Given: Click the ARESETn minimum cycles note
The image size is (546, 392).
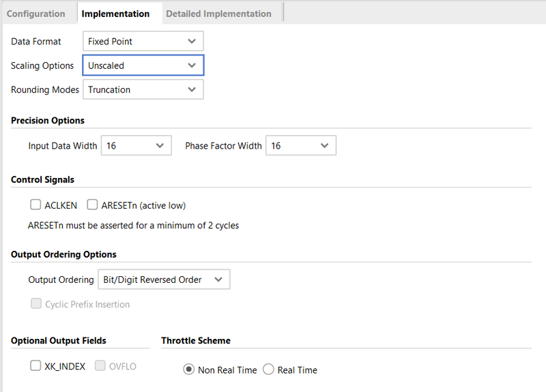Looking at the screenshot, I should coord(133,226).
